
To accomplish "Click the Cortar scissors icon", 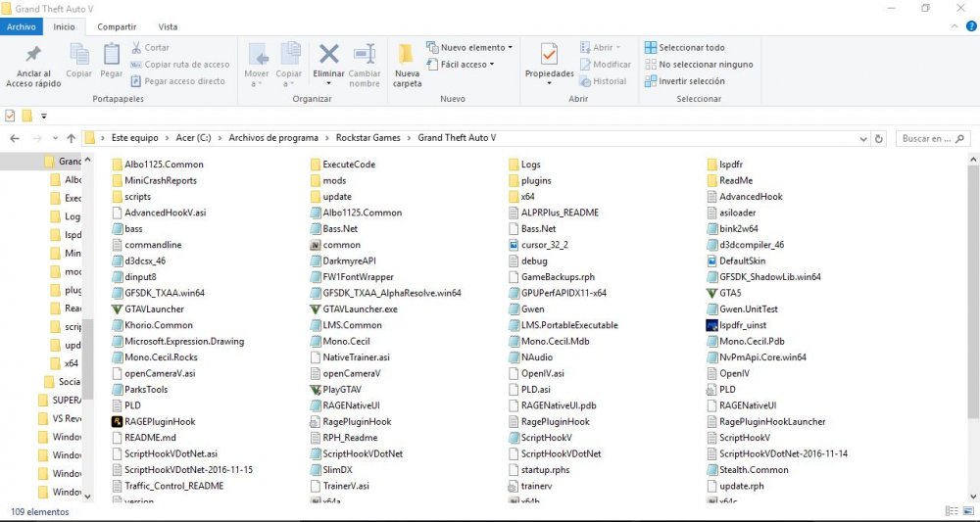I will (136, 47).
